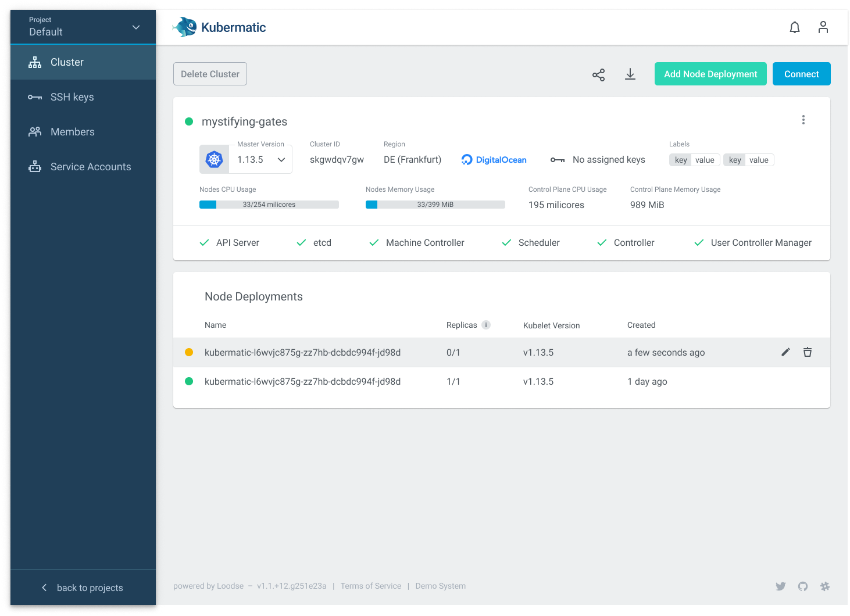
Task: Open the share cluster icon
Action: [598, 74]
